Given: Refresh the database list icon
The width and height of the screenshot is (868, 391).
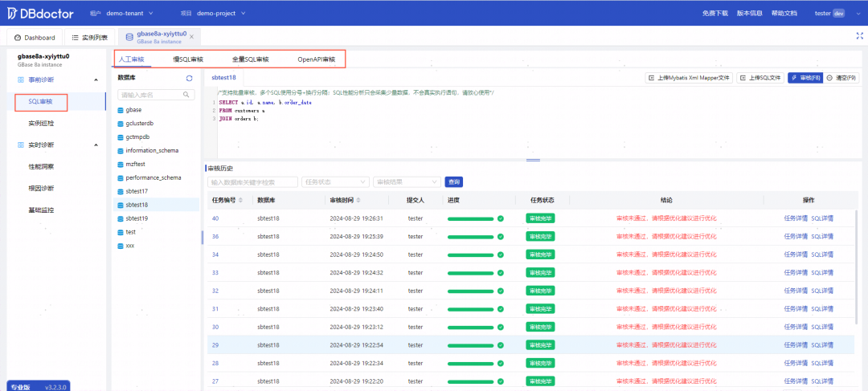Looking at the screenshot, I should click(x=190, y=78).
